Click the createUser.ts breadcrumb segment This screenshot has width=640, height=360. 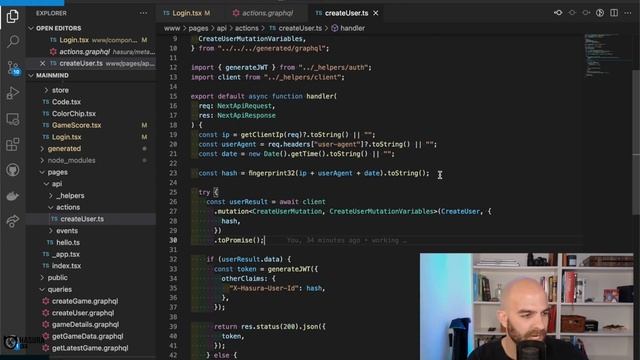point(296,28)
